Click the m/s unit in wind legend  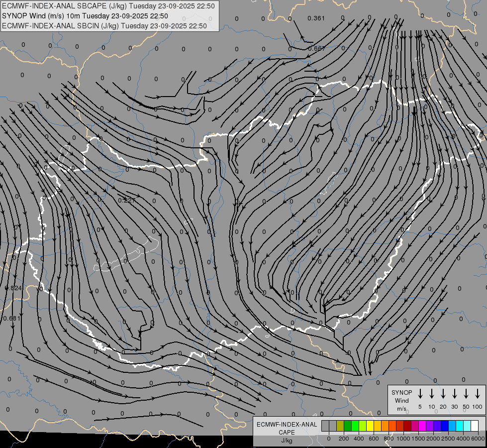401,409
